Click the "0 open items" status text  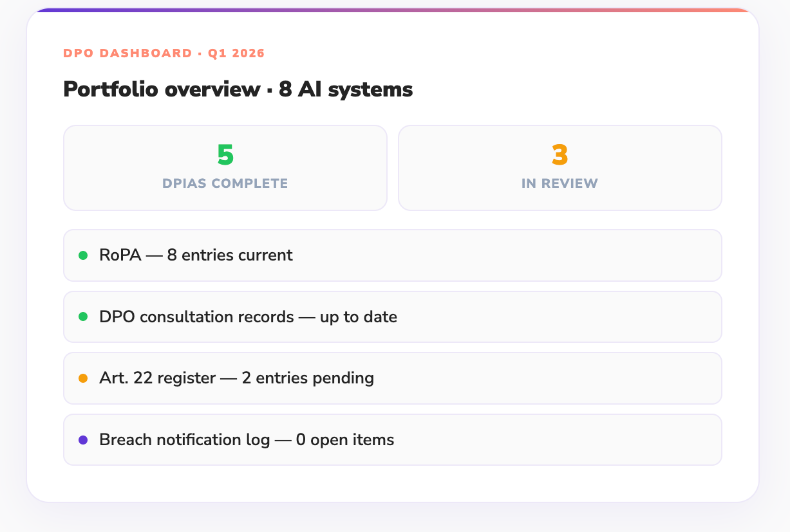344,440
